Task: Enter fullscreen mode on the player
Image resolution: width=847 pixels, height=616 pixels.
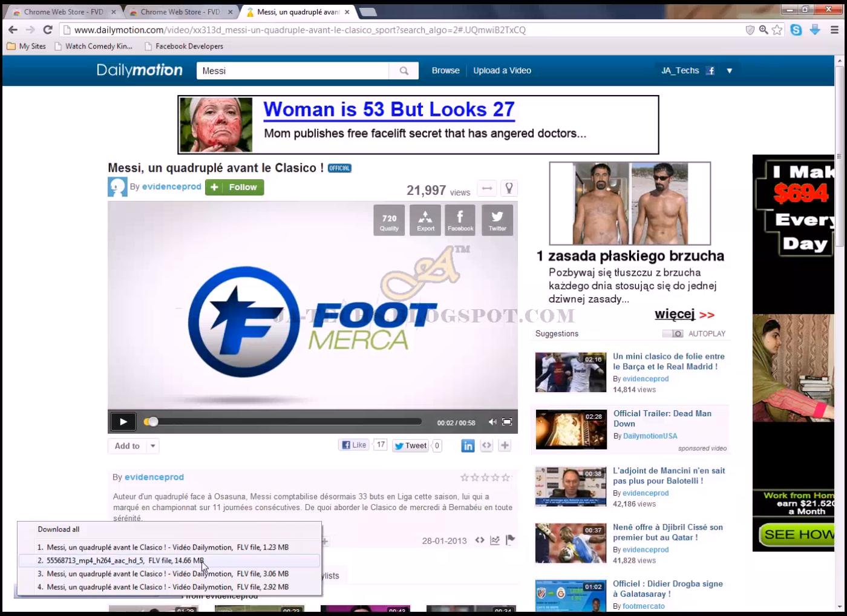Action: pos(507,422)
